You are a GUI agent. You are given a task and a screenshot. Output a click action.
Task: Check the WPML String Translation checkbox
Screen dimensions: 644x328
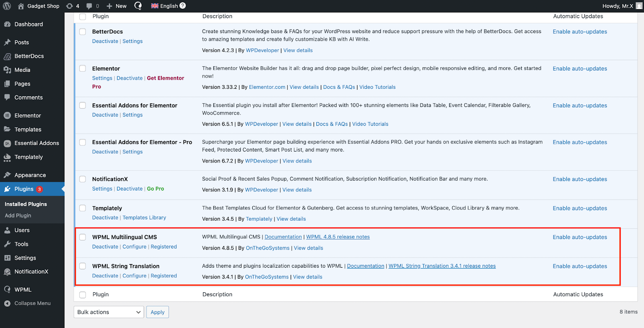pyautogui.click(x=83, y=266)
